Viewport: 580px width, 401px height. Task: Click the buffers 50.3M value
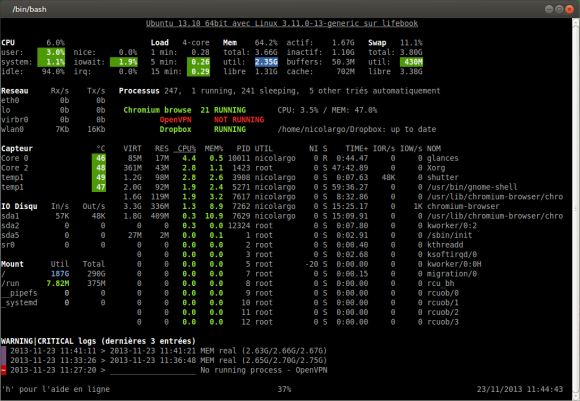[x=343, y=62]
